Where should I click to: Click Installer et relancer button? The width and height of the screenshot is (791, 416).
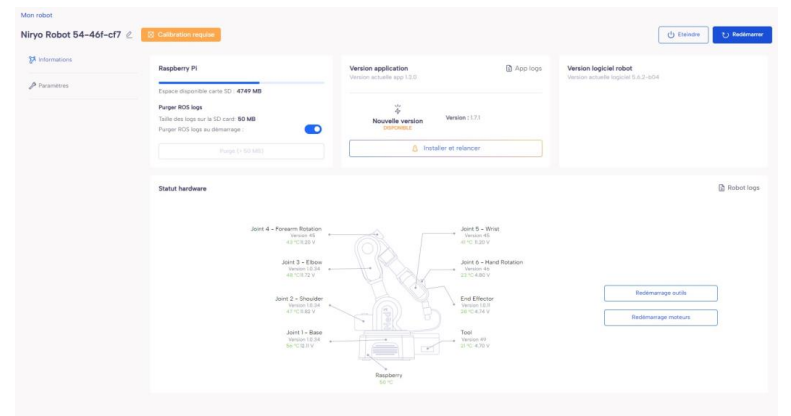[x=446, y=148]
